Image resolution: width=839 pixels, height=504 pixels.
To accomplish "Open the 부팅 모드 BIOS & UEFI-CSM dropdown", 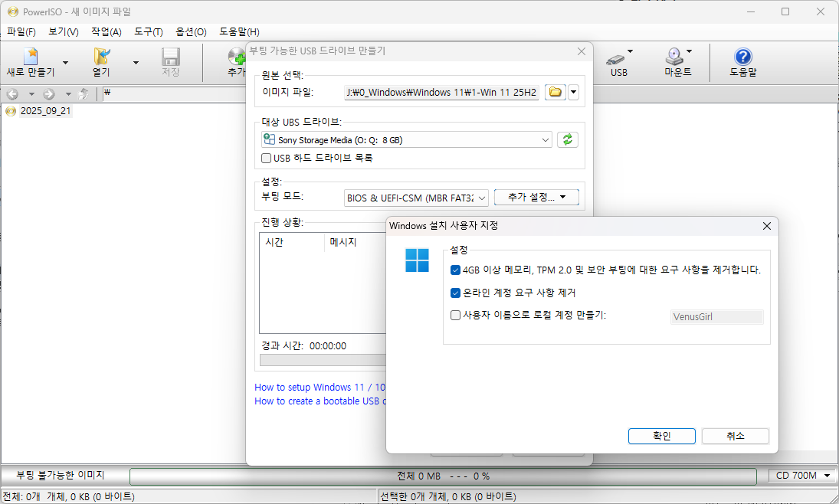I will pyautogui.click(x=416, y=198).
